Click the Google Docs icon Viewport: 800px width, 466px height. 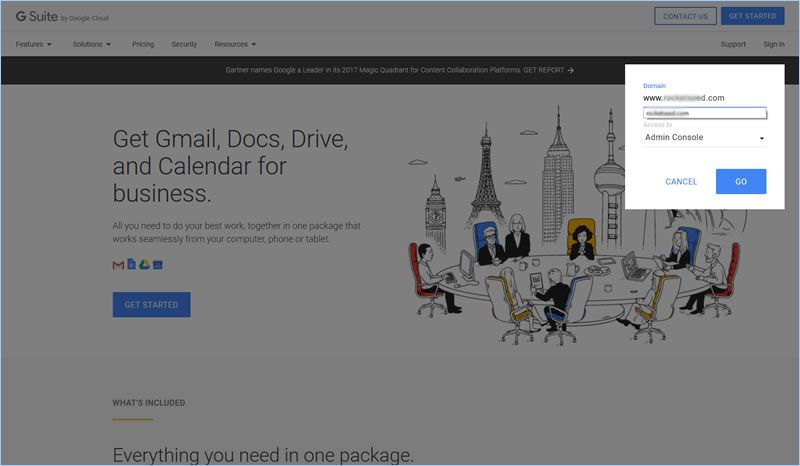(132, 264)
